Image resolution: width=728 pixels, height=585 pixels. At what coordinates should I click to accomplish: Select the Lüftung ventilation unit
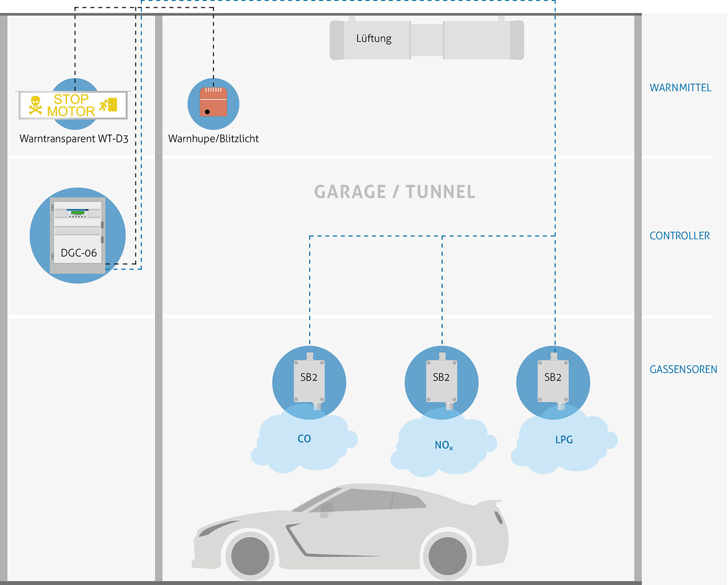pos(427,40)
